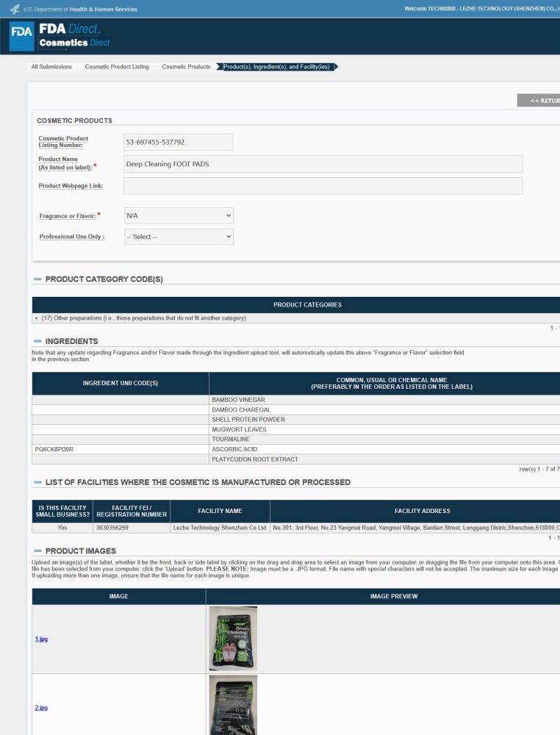Viewport: 560px width, 735px height.
Task: Collapse the List of Facilities section
Action: point(37,482)
